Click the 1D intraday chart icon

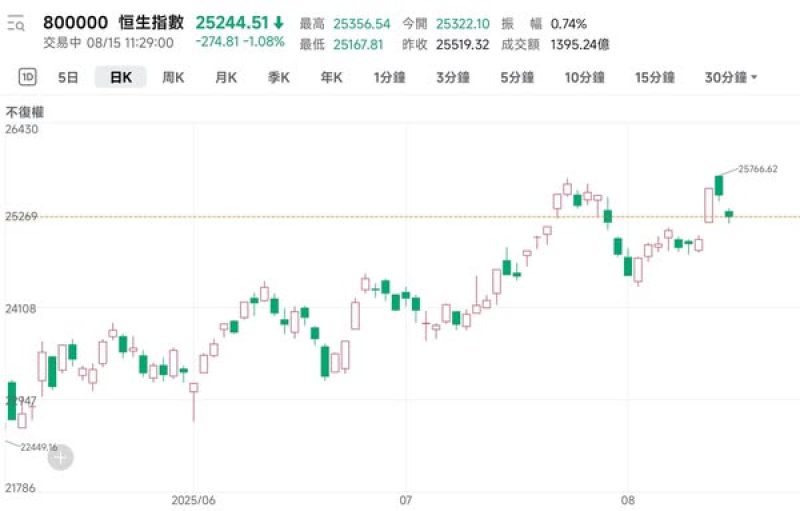[27, 77]
